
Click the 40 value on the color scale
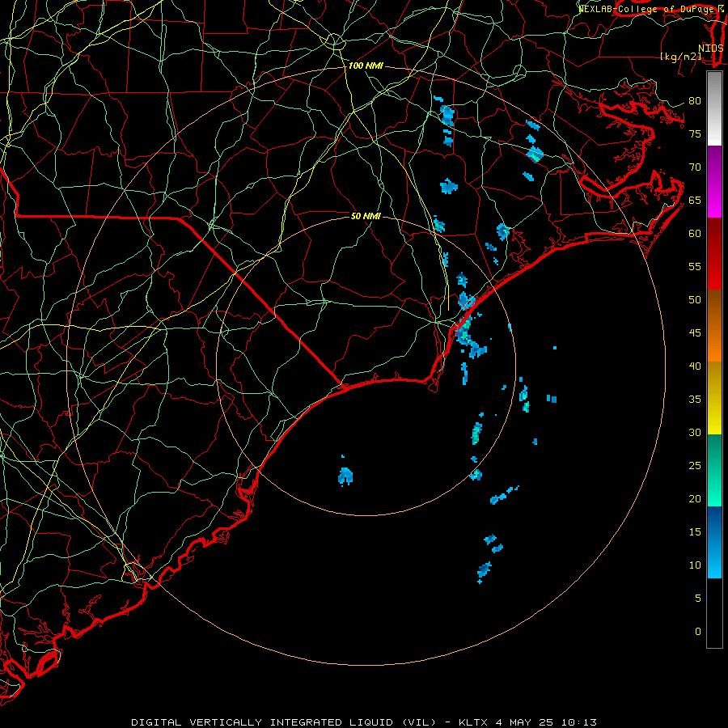coord(695,366)
